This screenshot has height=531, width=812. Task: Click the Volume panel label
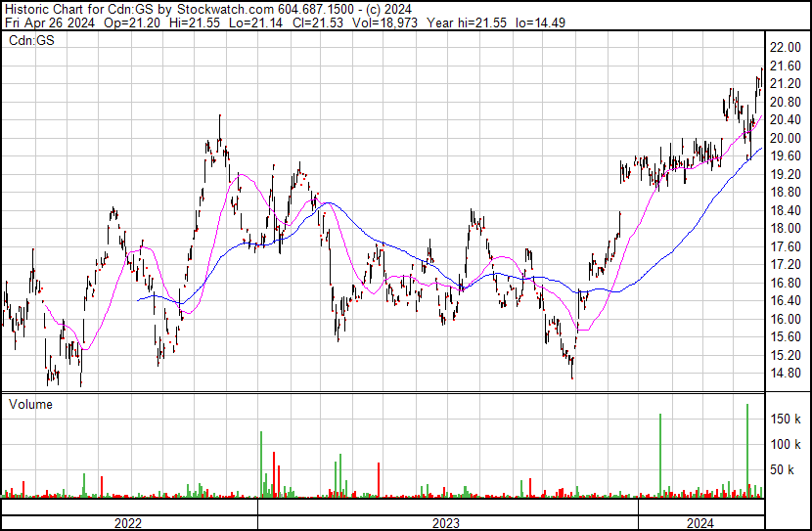[x=30, y=404]
